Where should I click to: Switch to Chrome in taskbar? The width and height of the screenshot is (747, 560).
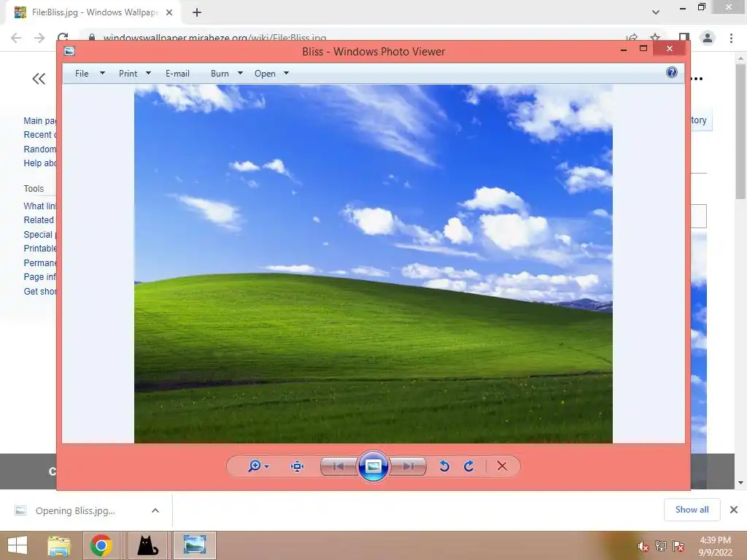click(x=101, y=545)
